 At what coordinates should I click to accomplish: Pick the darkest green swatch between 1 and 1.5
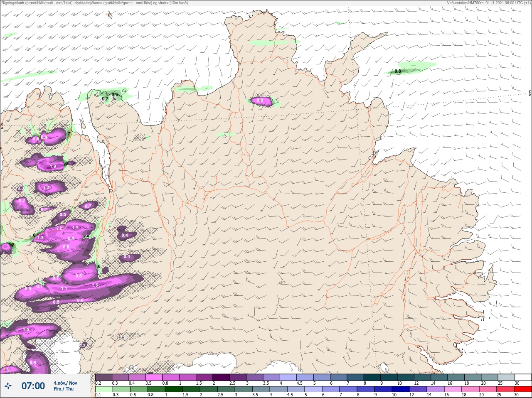click(173, 389)
